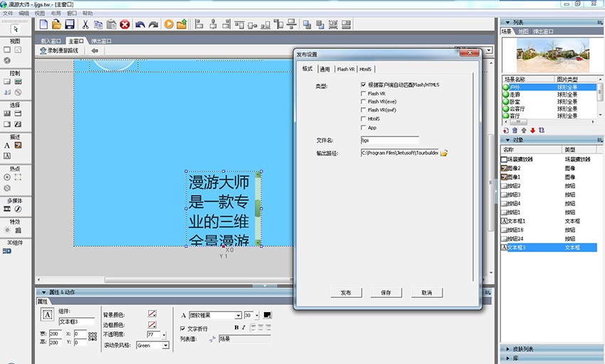Open the Html5 tab in publish settings
Screen dimensions: 605x364
pos(365,70)
